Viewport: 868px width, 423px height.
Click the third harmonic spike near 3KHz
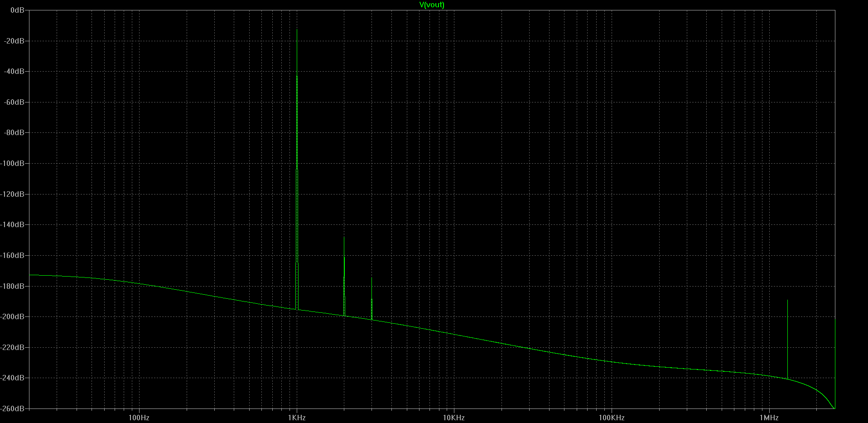(x=371, y=299)
